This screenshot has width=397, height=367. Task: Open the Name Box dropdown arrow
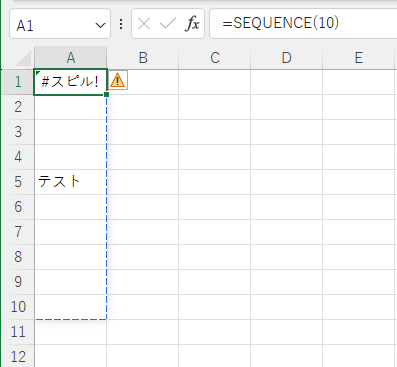click(x=100, y=25)
